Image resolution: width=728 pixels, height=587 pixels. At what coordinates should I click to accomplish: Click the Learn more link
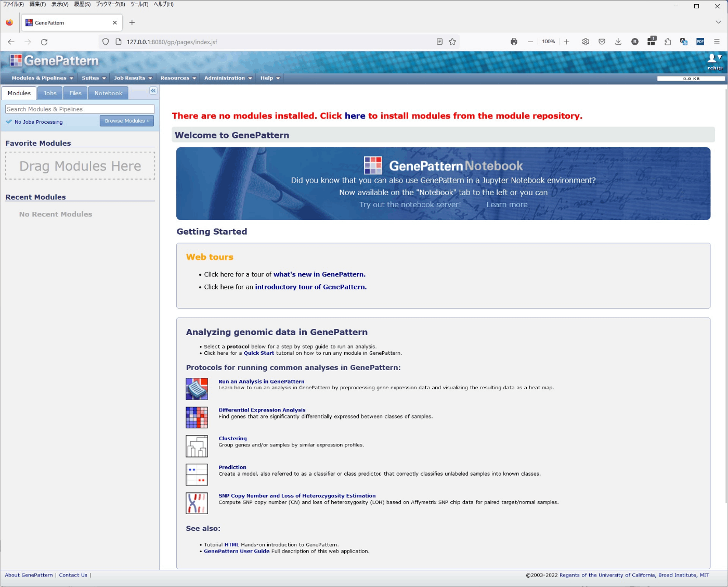pyautogui.click(x=507, y=205)
